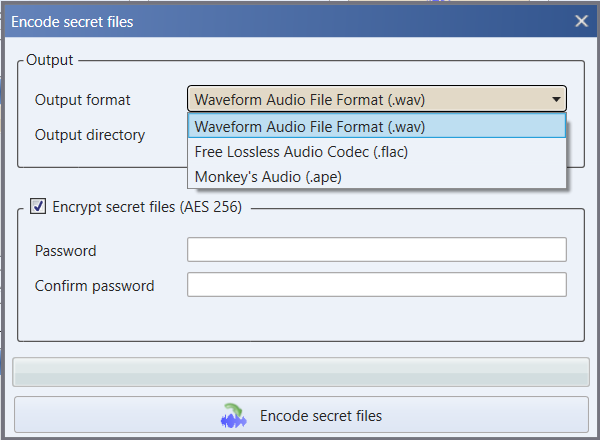Click the Encode secret files title bar

[x=250, y=20]
